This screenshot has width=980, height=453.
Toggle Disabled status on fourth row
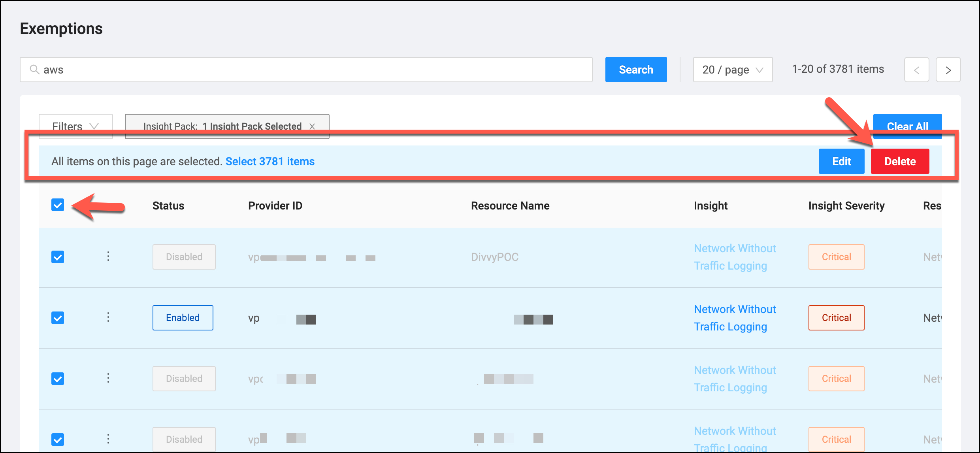184,440
